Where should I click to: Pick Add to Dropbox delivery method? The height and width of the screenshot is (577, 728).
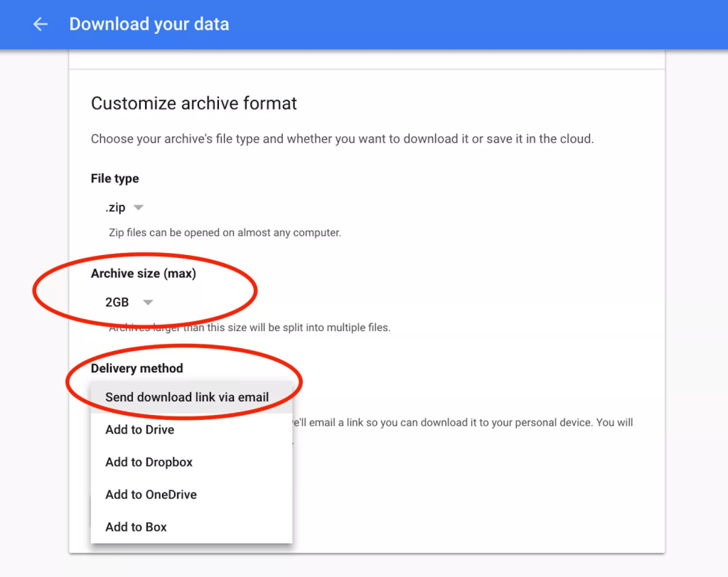(149, 462)
